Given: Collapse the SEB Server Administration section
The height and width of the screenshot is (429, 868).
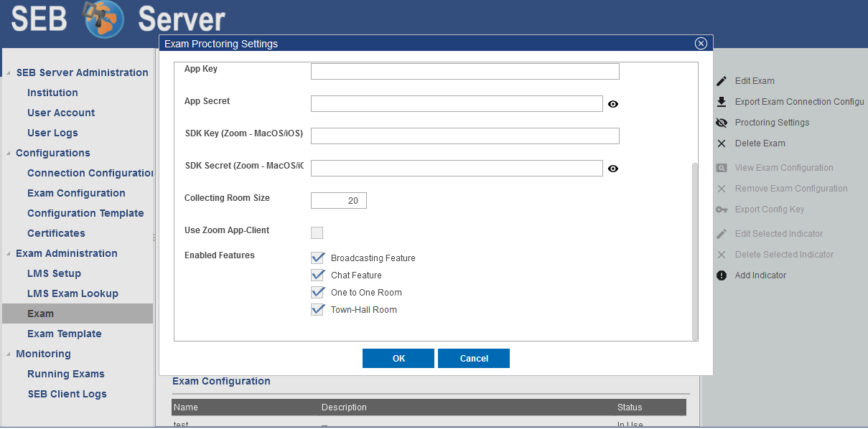Looking at the screenshot, I should click(x=9, y=73).
